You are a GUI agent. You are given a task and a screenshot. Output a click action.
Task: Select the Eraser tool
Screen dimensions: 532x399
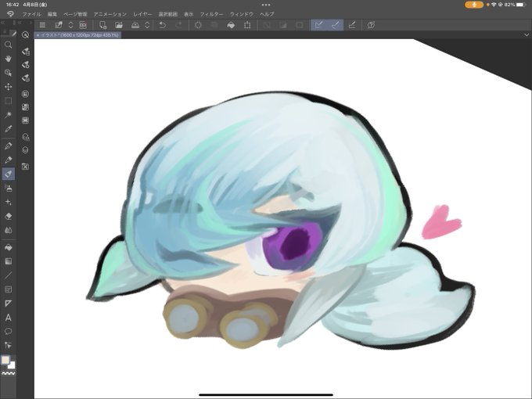pyautogui.click(x=8, y=216)
